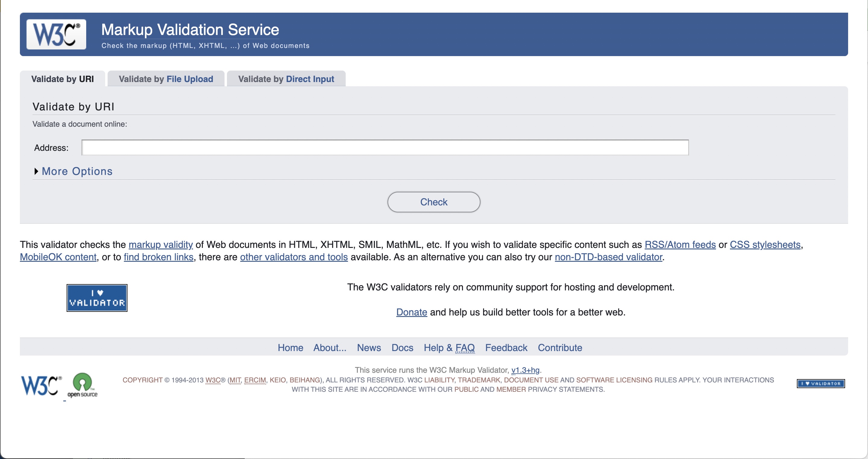Image resolution: width=868 pixels, height=459 pixels.
Task: Click the COPYRIGHT link in footer
Action: pos(143,380)
